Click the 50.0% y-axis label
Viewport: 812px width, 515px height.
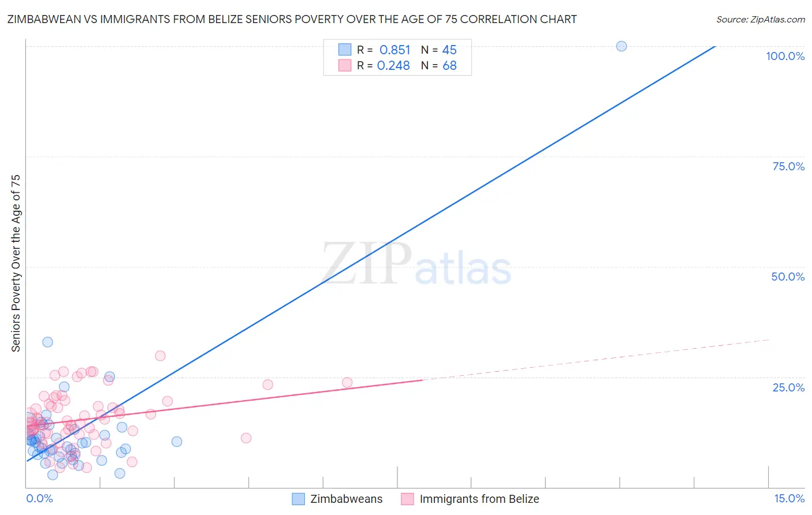(x=788, y=277)
